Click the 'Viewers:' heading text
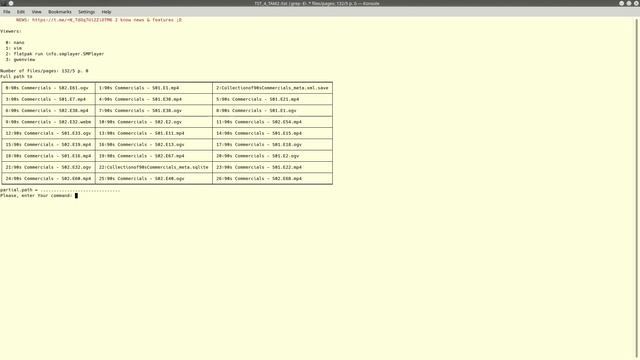 click(x=11, y=31)
